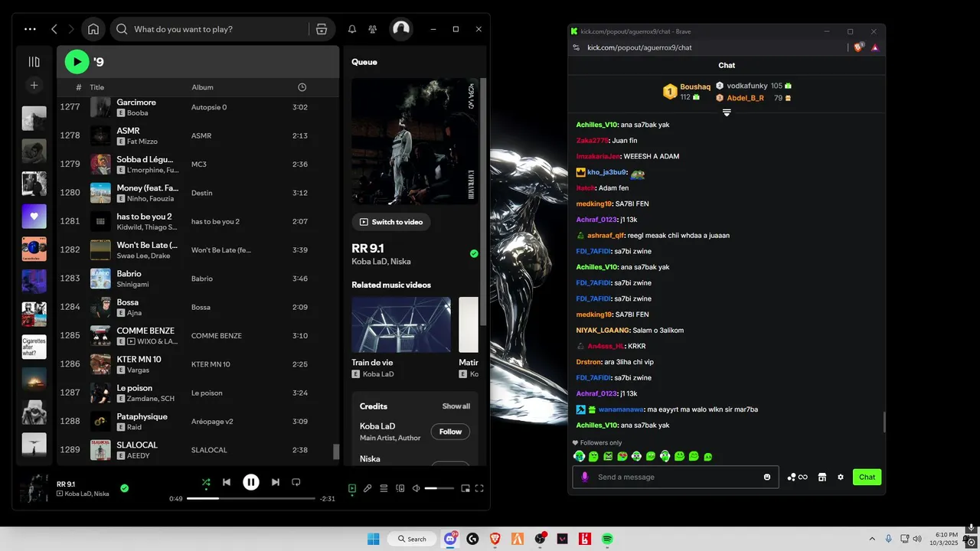Image resolution: width=980 pixels, height=551 pixels.
Task: Open Train de vie related music video
Action: [401, 324]
